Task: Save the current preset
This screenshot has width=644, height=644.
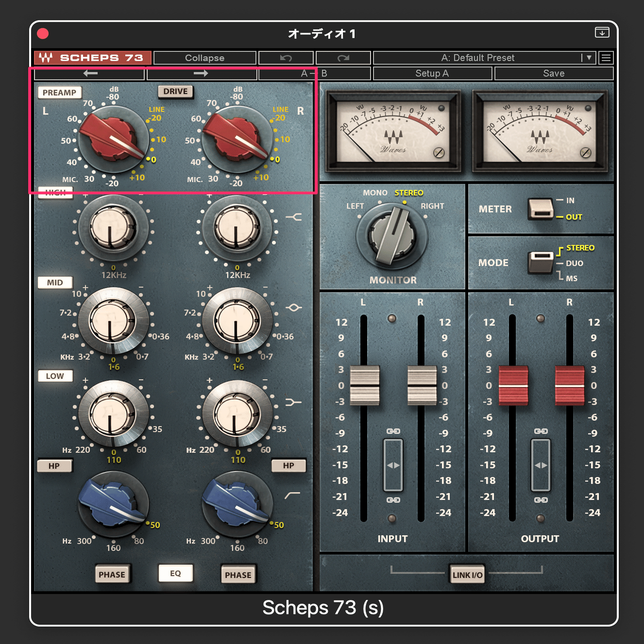Action: 554,73
